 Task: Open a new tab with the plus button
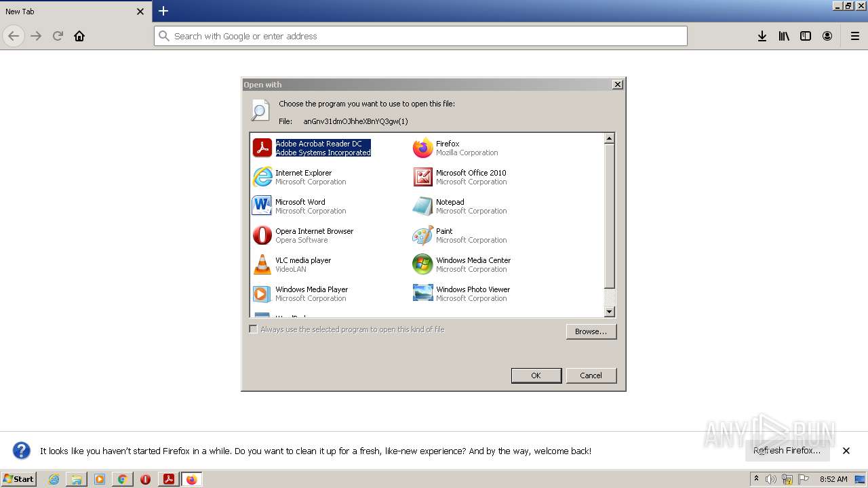(163, 11)
